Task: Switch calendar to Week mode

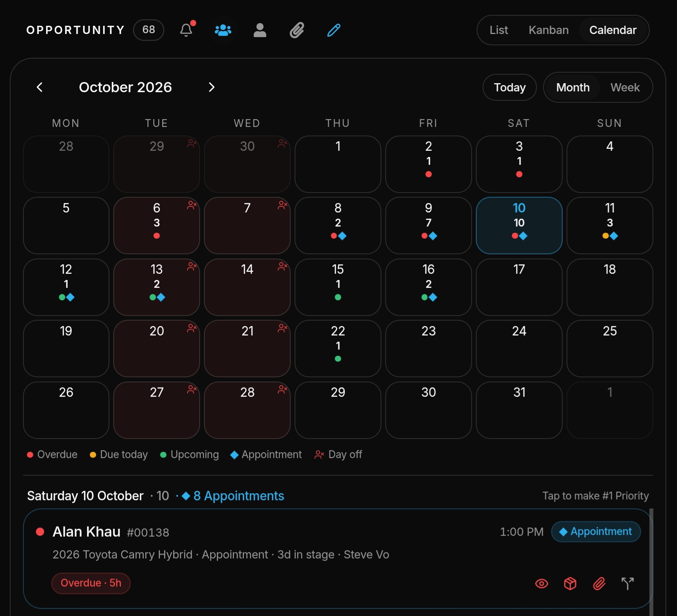Action: click(625, 87)
